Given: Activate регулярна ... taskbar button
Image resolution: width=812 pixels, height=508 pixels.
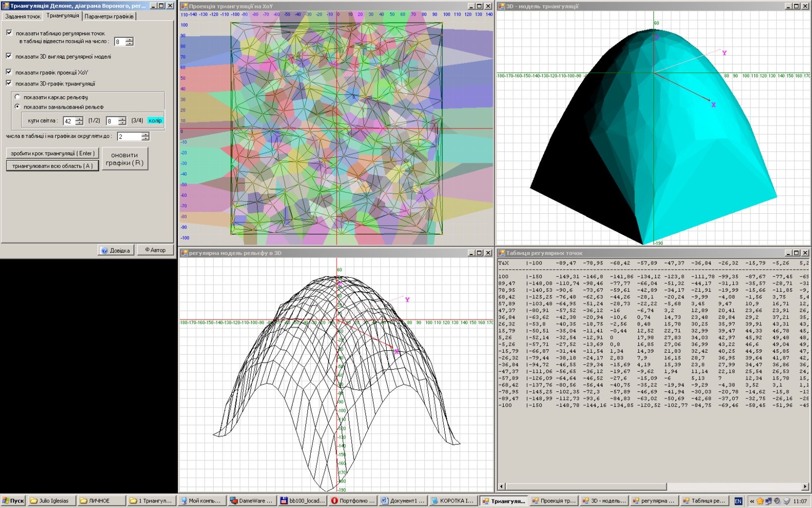Looking at the screenshot, I should (x=654, y=501).
